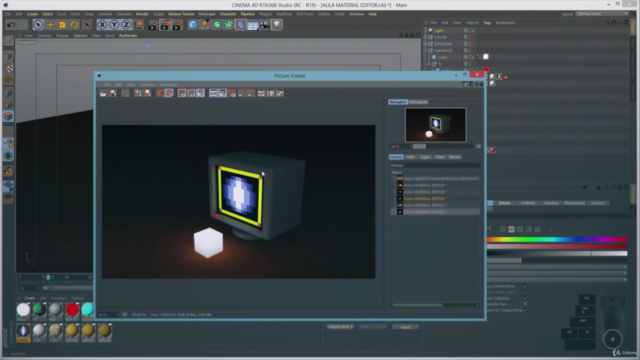Viewport: 640px width, 360px height.
Task: Open the Compare menu in Picture Viewer
Action: click(147, 85)
